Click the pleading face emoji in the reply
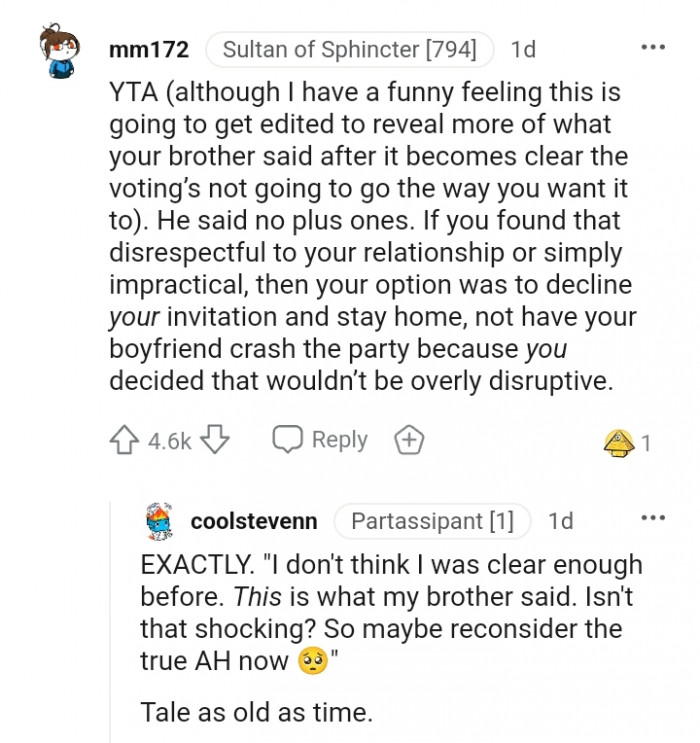Screen dimensions: 700x743 pyautogui.click(x=313, y=662)
